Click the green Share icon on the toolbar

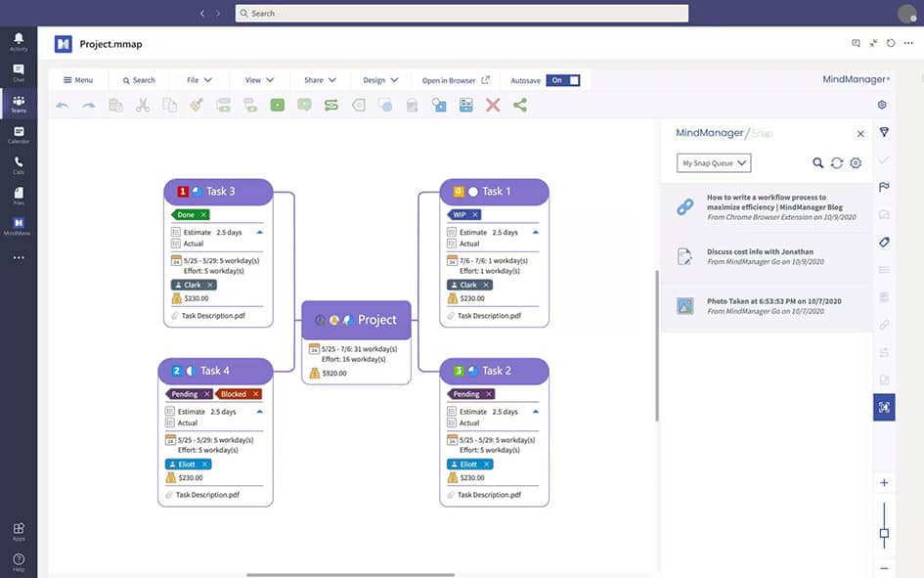(x=518, y=104)
